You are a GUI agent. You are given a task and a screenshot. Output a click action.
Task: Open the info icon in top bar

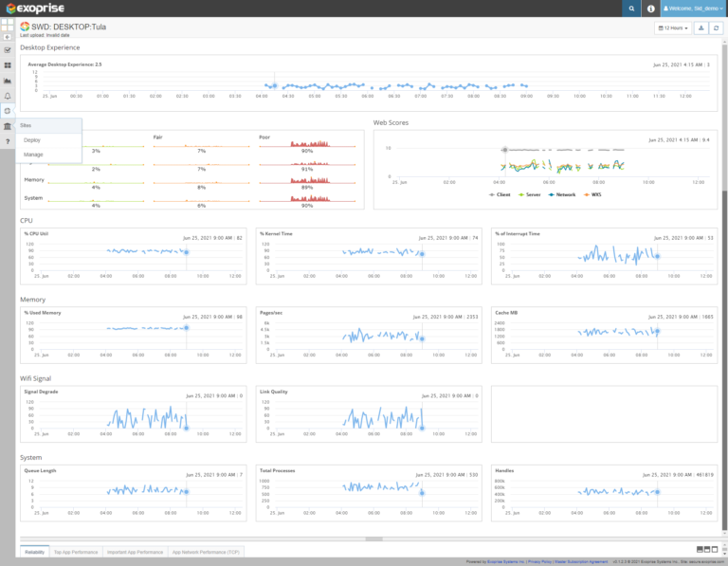(650, 9)
